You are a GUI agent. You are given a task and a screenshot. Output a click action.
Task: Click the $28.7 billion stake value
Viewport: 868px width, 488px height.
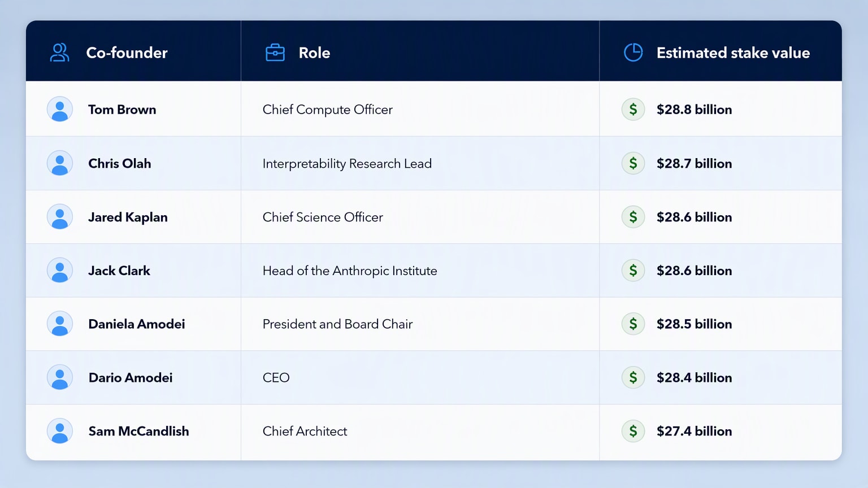[694, 163]
